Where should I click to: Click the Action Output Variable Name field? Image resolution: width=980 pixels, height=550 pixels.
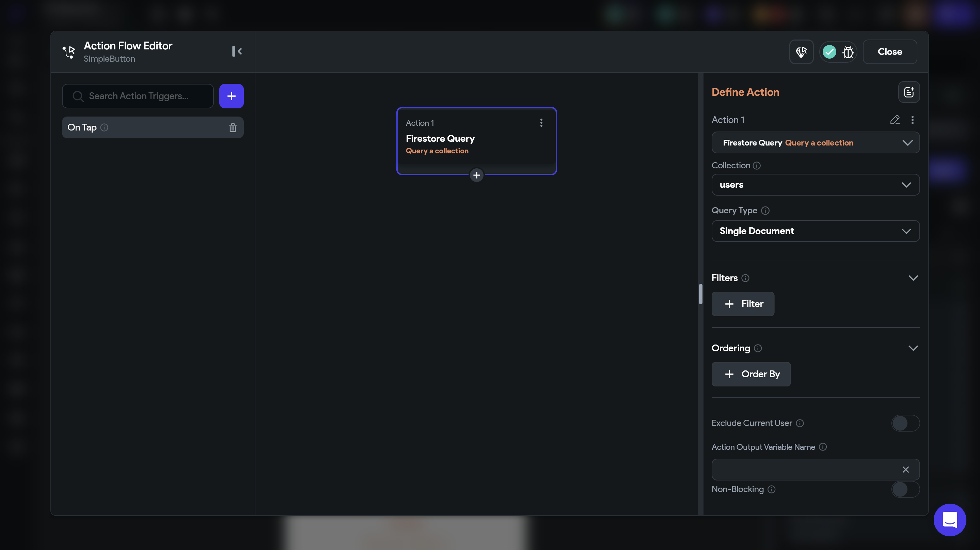pos(805,469)
